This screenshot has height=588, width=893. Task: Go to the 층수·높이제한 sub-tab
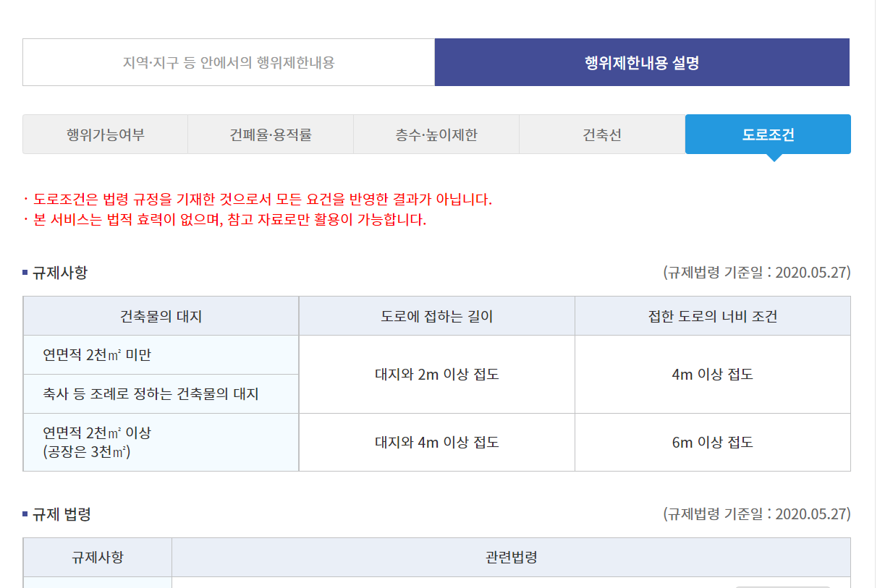pyautogui.click(x=436, y=135)
